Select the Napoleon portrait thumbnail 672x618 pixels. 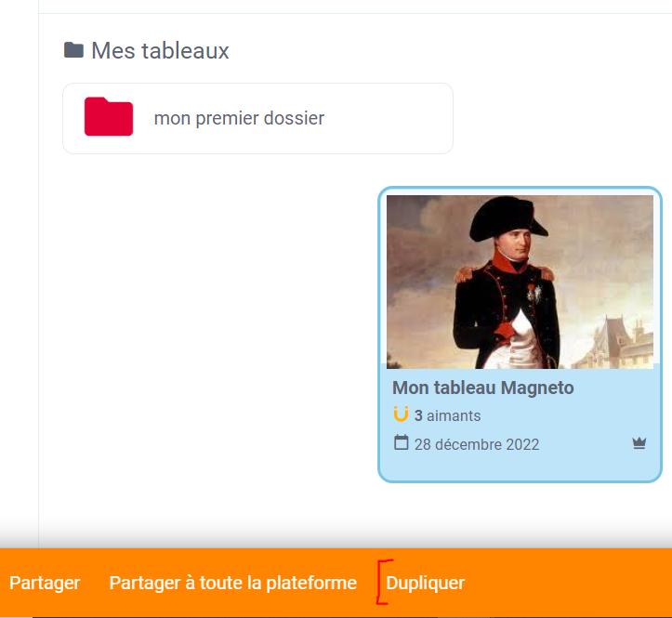(x=520, y=282)
